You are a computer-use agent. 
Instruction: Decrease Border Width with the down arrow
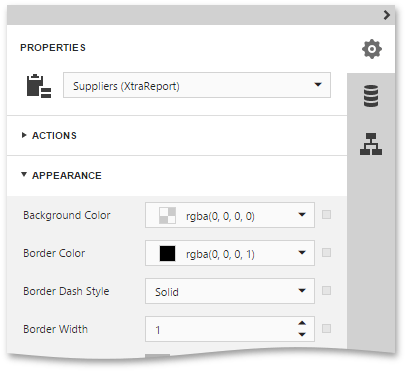302,334
